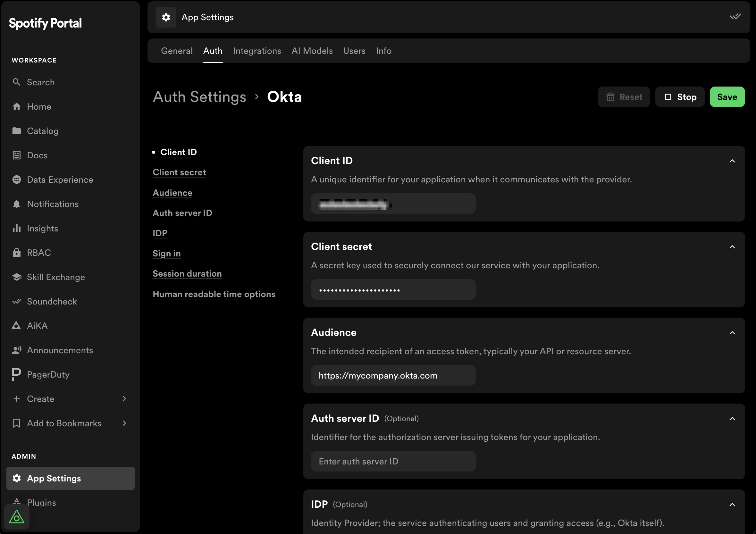This screenshot has height=534, width=756.
Task: Click green triangle logo at bottom left
Action: coord(16,517)
